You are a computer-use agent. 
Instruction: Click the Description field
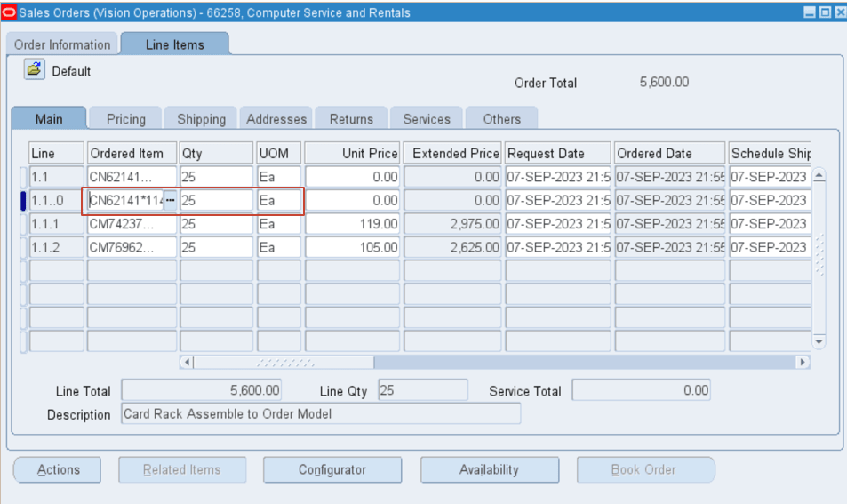point(321,414)
